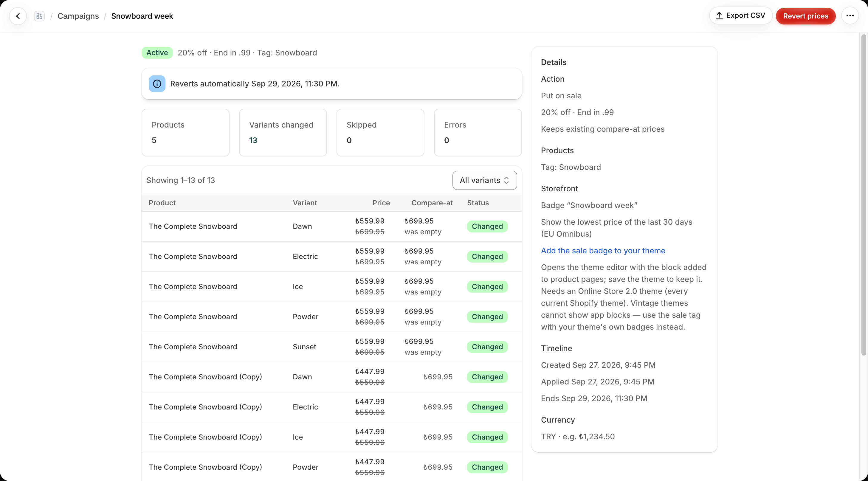
Task: Select the Products stat card
Action: coord(185,132)
